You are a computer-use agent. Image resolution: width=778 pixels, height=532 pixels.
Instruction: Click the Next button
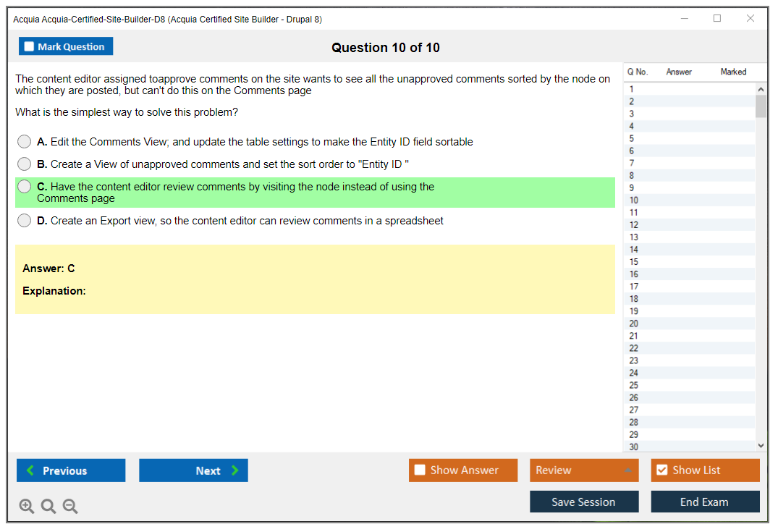pos(193,470)
